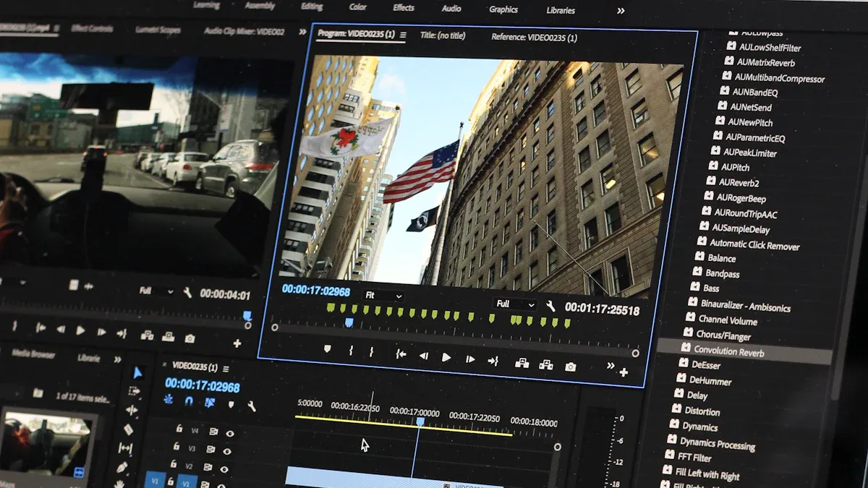Toggle snapping with the magnet icon
This screenshot has width=868, height=488.
[188, 400]
